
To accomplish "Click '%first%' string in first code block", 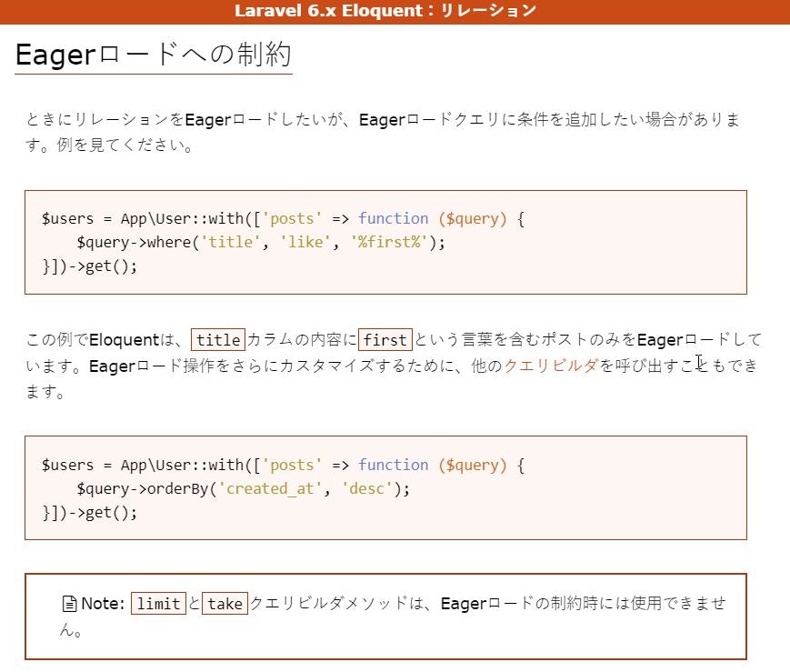I will tap(388, 242).
